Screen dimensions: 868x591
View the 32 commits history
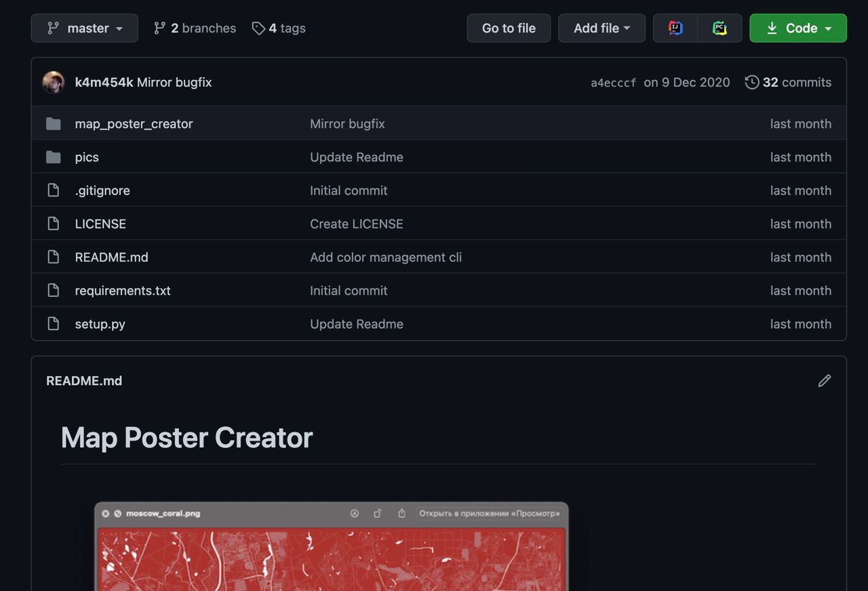pyautogui.click(x=788, y=82)
